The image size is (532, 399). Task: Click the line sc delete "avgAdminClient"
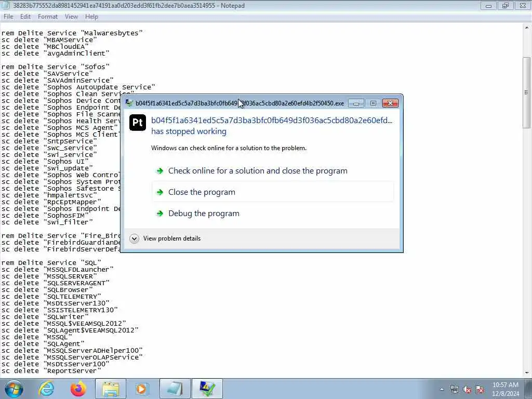(55, 54)
